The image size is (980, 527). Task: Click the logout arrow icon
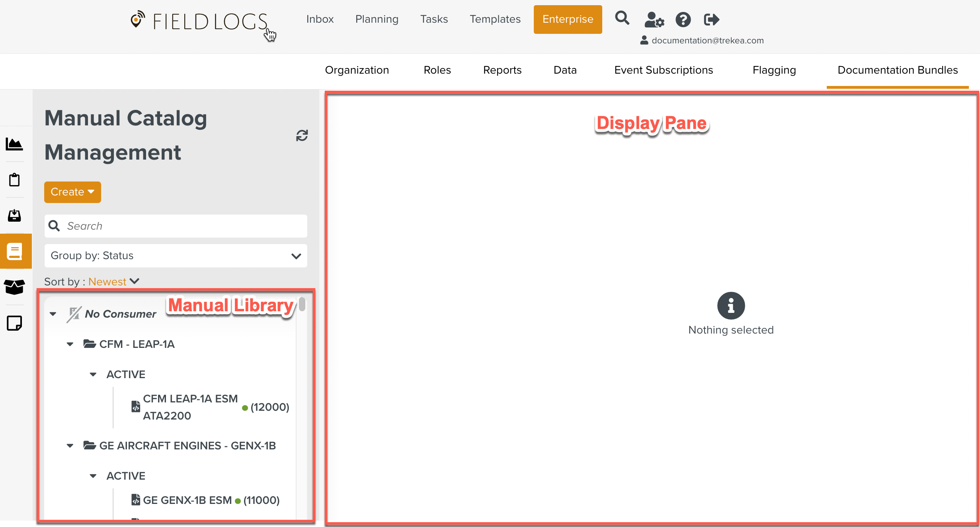click(711, 20)
